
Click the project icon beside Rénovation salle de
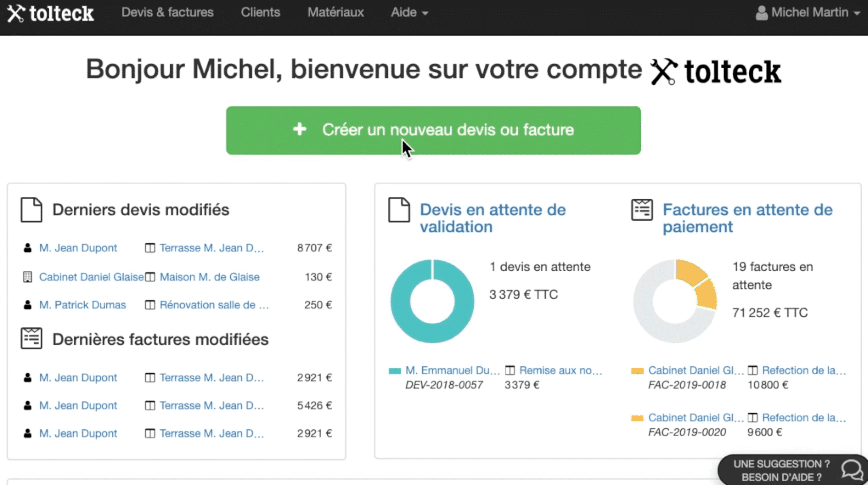(150, 305)
